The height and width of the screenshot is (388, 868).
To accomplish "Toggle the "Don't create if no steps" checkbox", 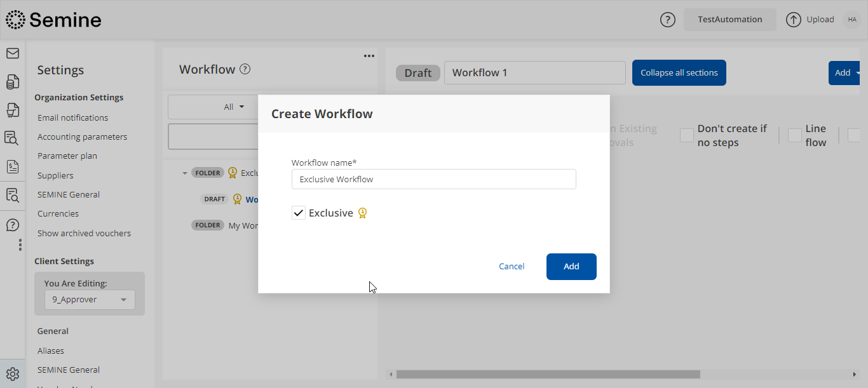I will tap(686, 135).
